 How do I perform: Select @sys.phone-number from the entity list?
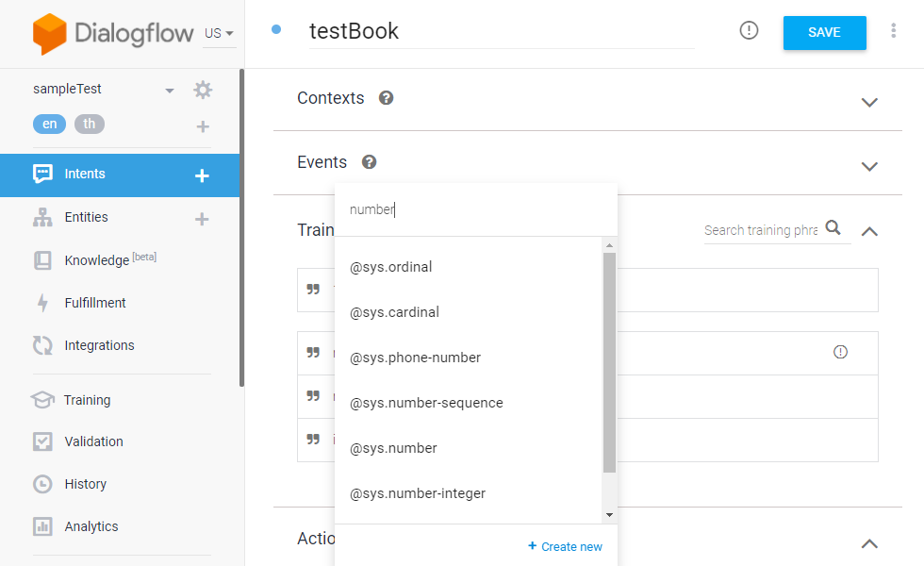pyautogui.click(x=415, y=358)
